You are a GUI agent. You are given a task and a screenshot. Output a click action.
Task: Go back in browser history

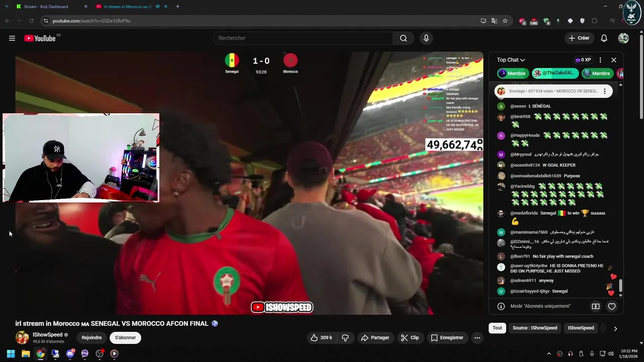pyautogui.click(x=7, y=21)
